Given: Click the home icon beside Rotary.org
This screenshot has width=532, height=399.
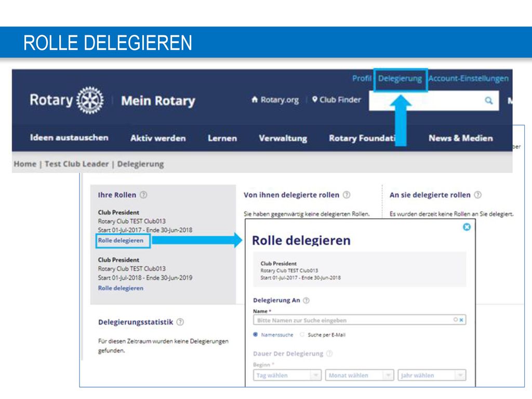Looking at the screenshot, I should tap(255, 99).
